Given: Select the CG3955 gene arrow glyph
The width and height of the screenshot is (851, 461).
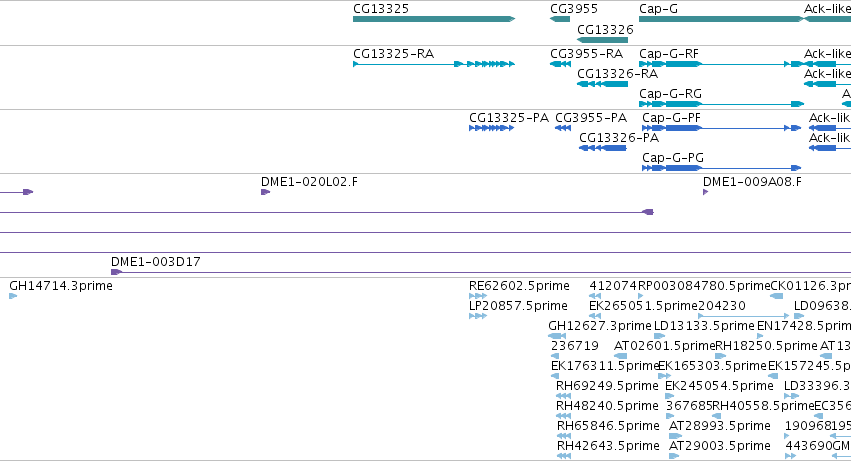Looking at the screenshot, I should click(x=560, y=19).
